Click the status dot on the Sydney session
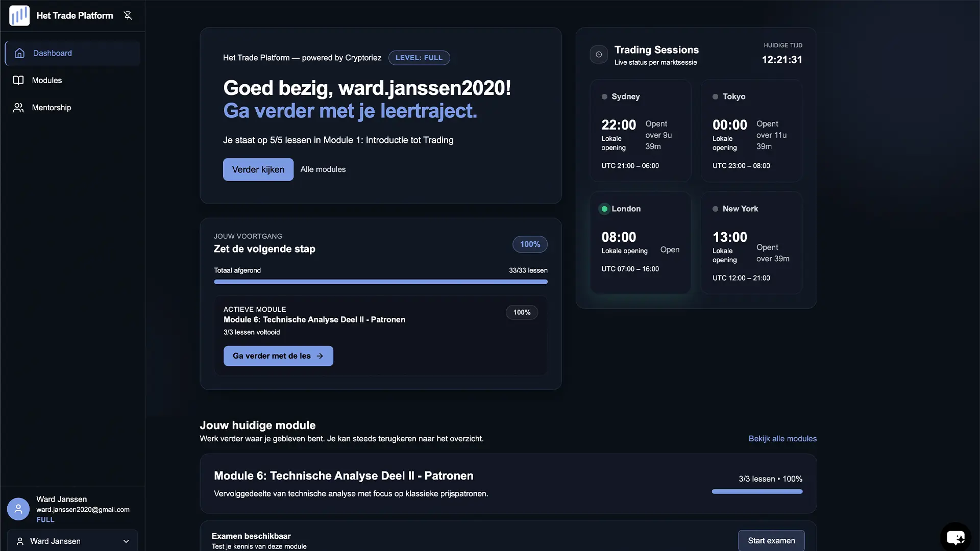This screenshot has height=551, width=980. pyautogui.click(x=604, y=96)
